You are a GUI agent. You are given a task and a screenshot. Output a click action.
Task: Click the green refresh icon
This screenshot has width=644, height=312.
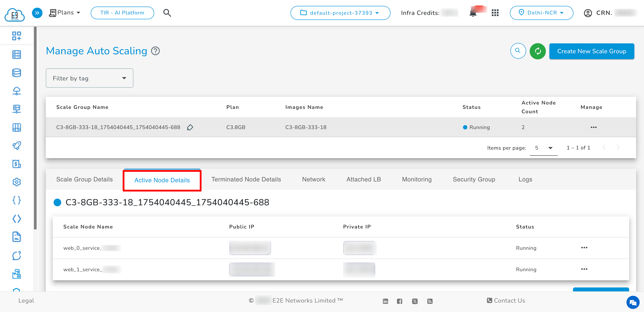[x=538, y=51]
